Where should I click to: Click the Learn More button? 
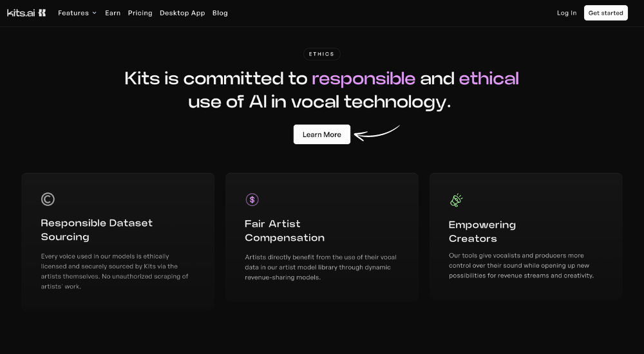pyautogui.click(x=322, y=135)
